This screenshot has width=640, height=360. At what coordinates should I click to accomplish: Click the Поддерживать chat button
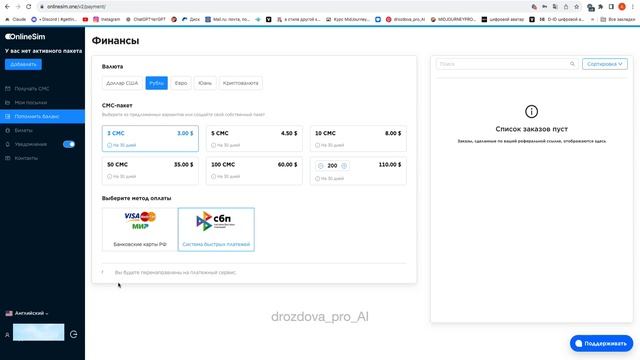coord(601,343)
